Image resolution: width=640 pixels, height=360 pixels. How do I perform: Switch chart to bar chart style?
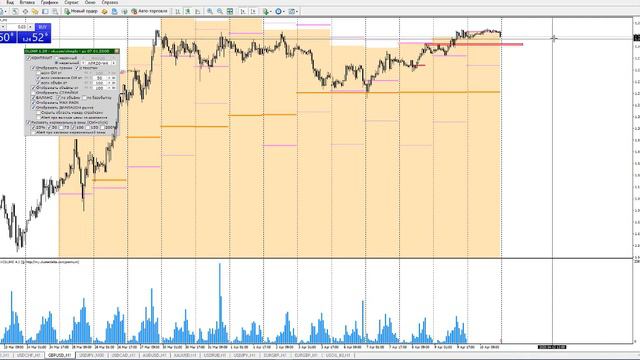coord(178,11)
